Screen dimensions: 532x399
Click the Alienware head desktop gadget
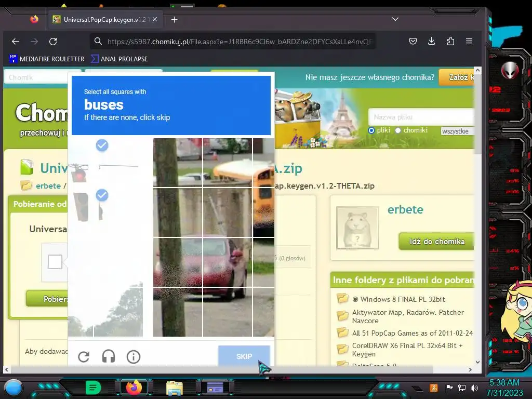[x=510, y=70]
